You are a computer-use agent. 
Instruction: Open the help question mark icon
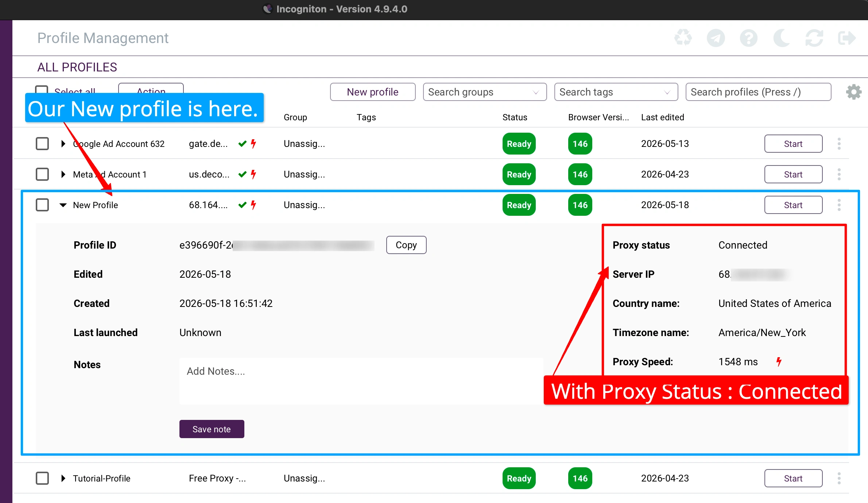click(x=748, y=38)
